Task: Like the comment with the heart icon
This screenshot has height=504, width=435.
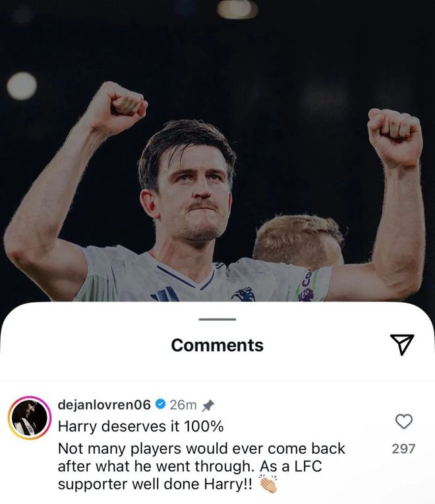Action: tap(403, 422)
